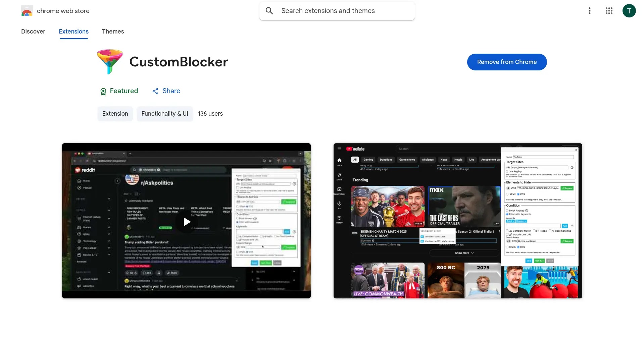Click the Extension category chip
This screenshot has width=644, height=342.
(115, 114)
